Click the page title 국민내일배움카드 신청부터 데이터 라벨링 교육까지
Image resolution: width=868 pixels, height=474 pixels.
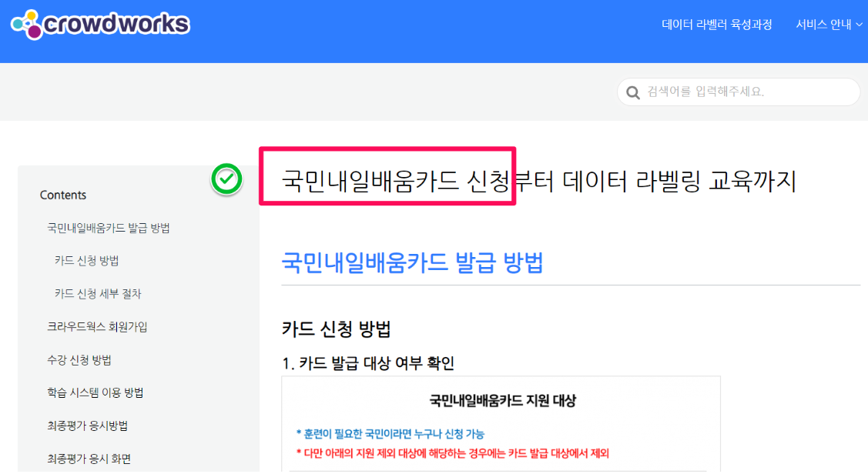point(539,181)
